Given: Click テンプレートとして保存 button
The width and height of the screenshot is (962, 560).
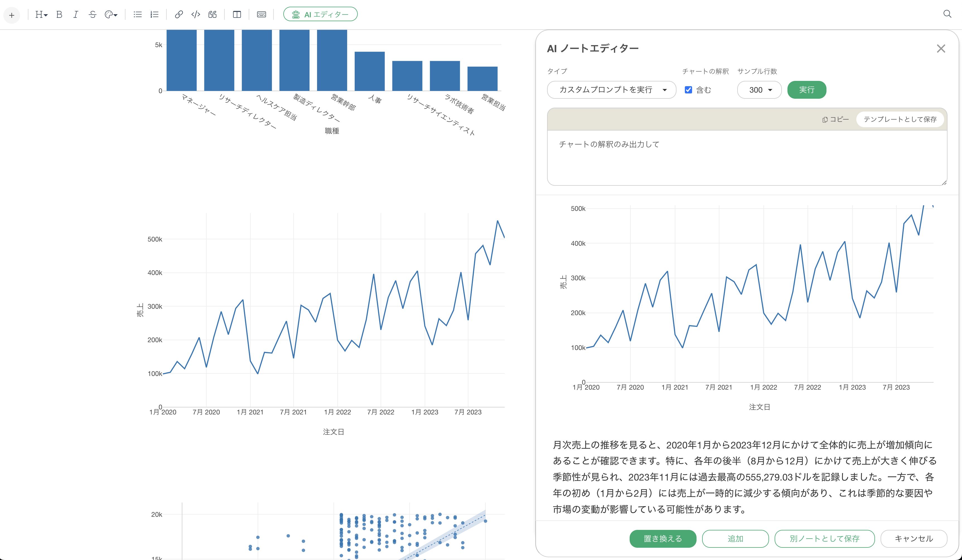Looking at the screenshot, I should 900,119.
